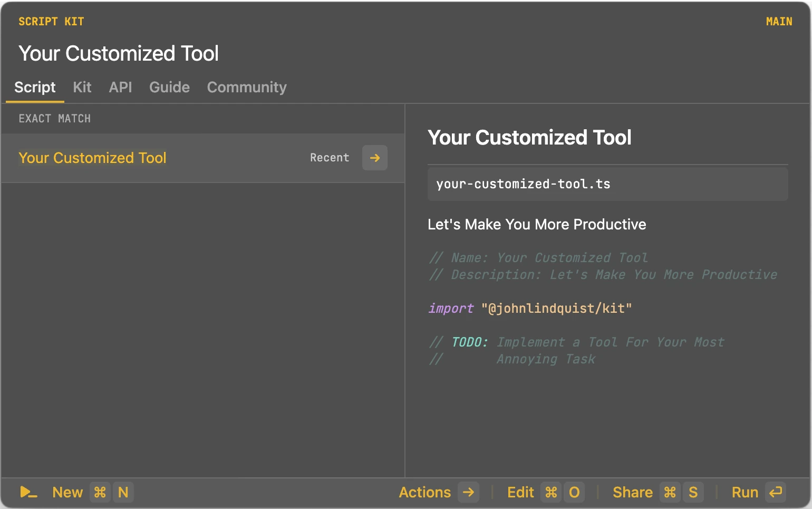
Task: Open the Actions menu
Action: tap(425, 492)
